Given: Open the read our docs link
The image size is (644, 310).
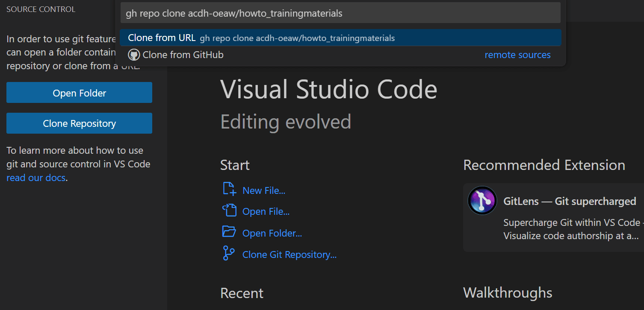Looking at the screenshot, I should click(36, 178).
